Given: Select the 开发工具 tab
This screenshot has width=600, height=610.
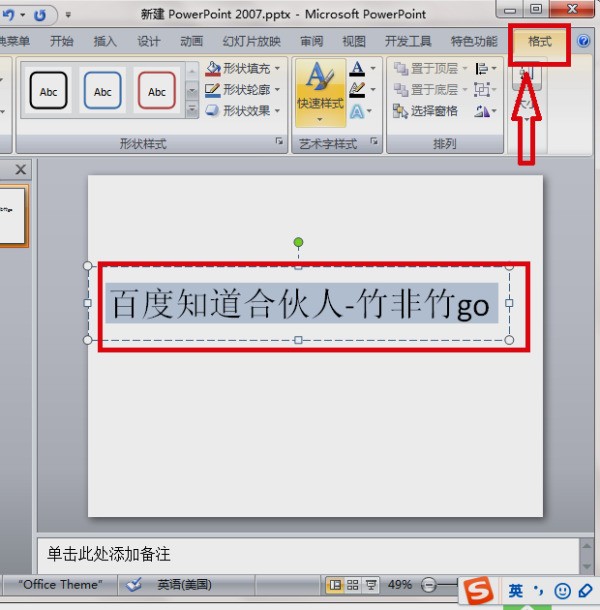Looking at the screenshot, I should pos(408,41).
